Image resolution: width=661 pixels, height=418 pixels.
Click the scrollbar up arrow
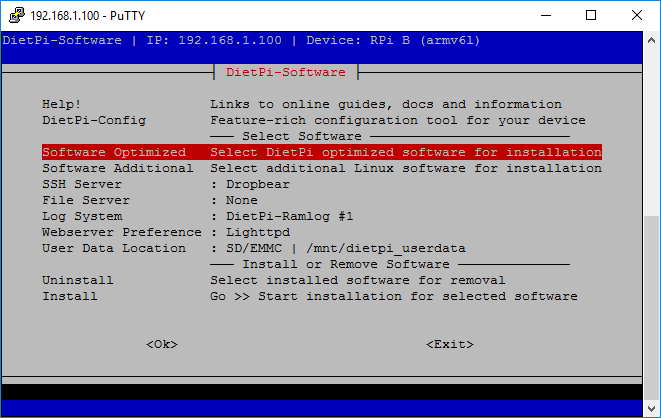[x=651, y=40]
